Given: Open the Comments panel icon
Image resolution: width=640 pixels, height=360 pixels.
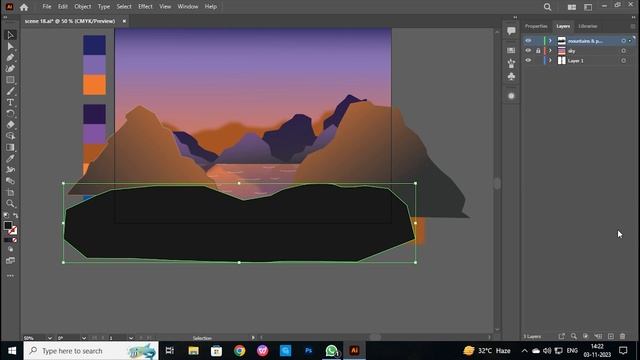Looking at the screenshot, I should 511,31.
